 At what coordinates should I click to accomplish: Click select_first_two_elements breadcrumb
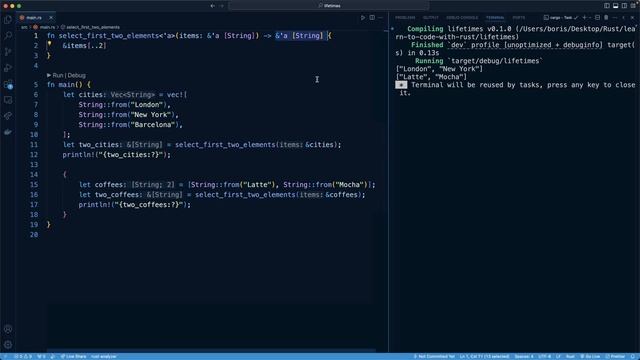pyautogui.click(x=91, y=27)
